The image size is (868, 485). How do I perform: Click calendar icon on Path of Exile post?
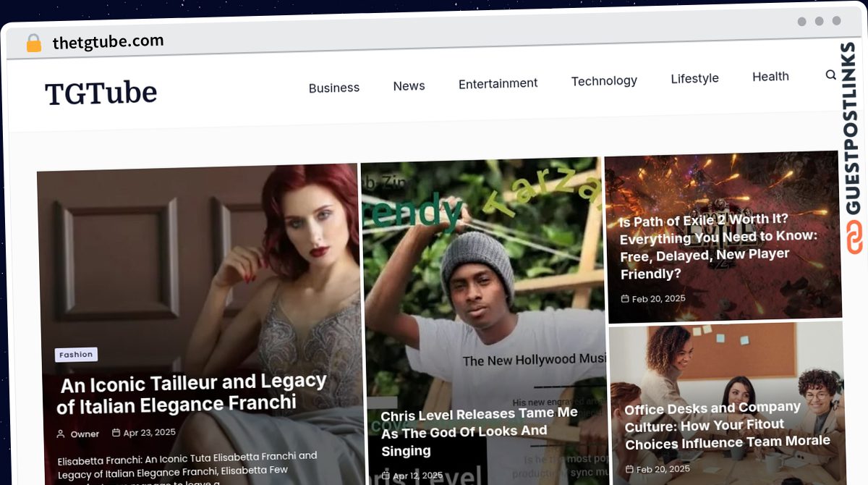pyautogui.click(x=625, y=298)
